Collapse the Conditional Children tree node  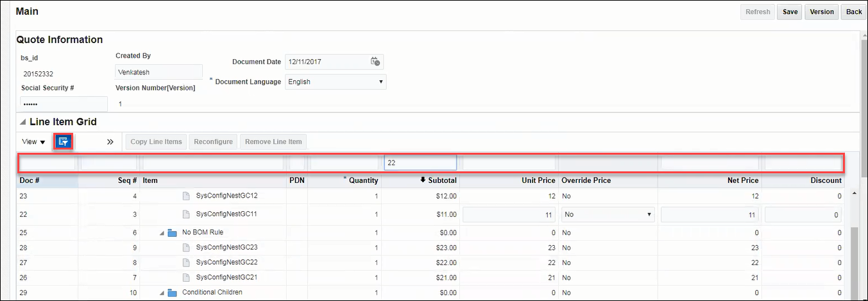[162, 293]
